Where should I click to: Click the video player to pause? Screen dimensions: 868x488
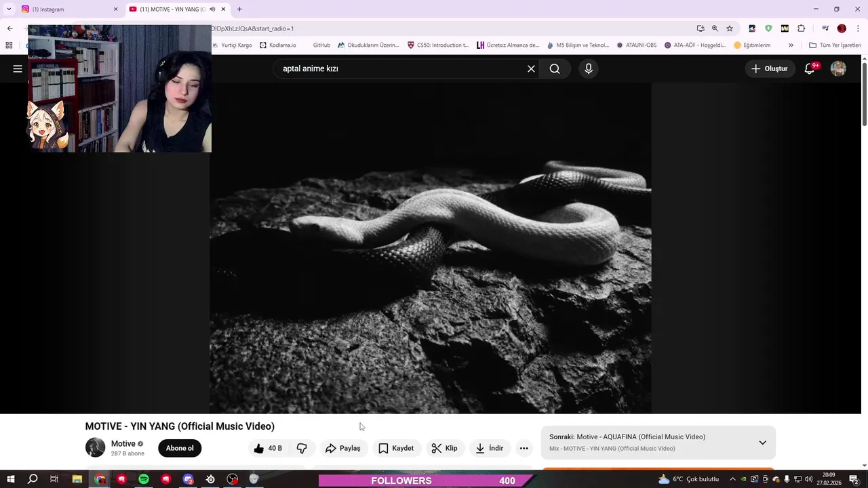point(431,248)
